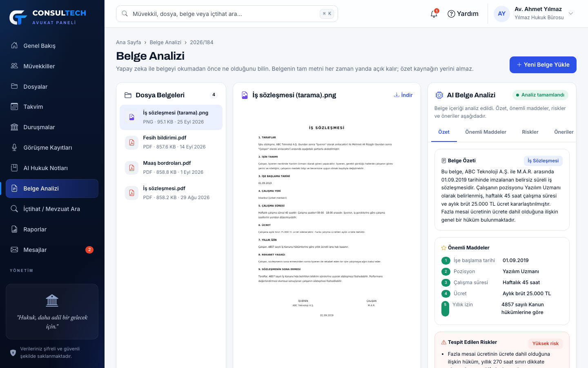Switch to the Riskler tab
Image resolution: width=588 pixels, height=368 pixels.
(x=530, y=132)
